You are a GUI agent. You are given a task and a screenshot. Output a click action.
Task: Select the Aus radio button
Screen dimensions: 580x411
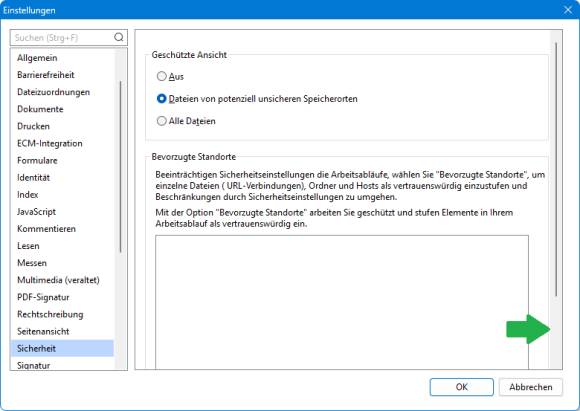(x=162, y=76)
